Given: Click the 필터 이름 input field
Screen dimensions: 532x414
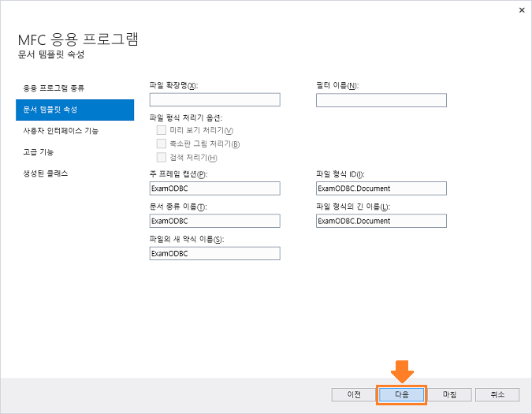Looking at the screenshot, I should tap(381, 100).
